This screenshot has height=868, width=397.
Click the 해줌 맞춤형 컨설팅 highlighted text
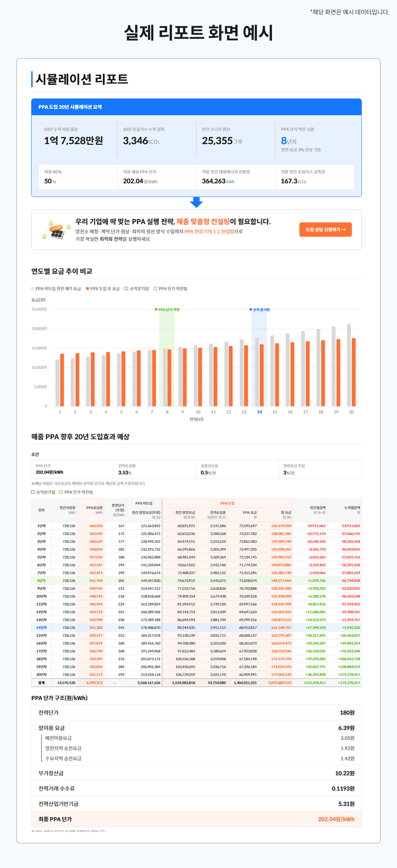point(203,221)
